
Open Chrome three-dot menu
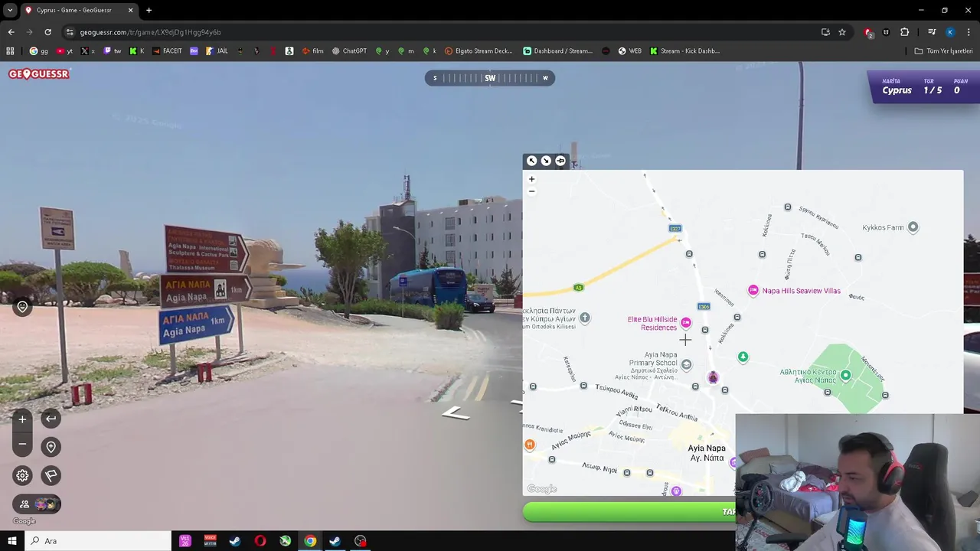969,32
